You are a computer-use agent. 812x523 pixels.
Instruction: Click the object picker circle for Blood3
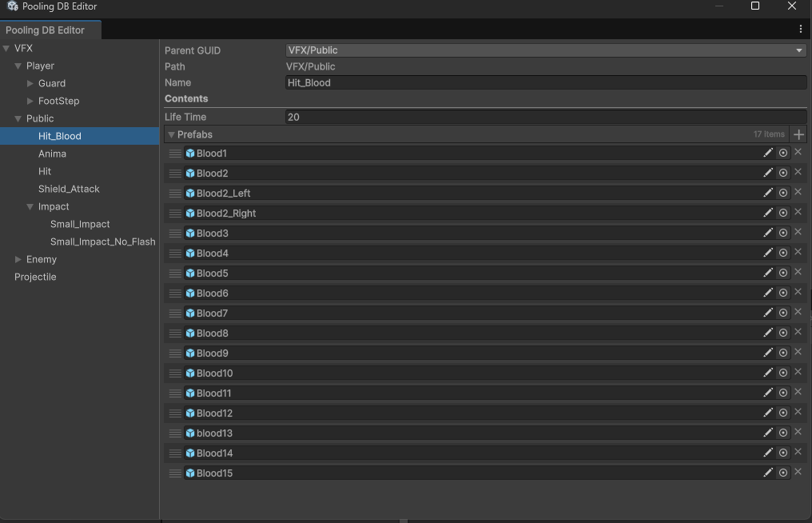[783, 233]
